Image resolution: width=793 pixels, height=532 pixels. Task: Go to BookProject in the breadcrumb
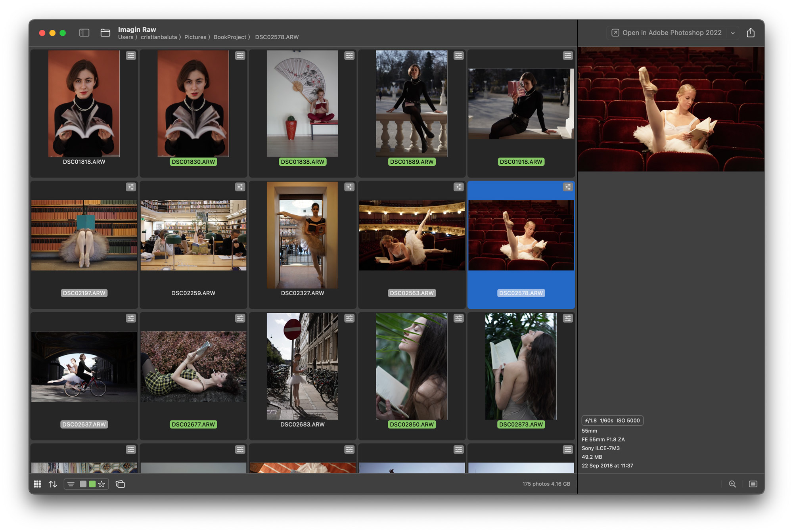click(x=230, y=37)
